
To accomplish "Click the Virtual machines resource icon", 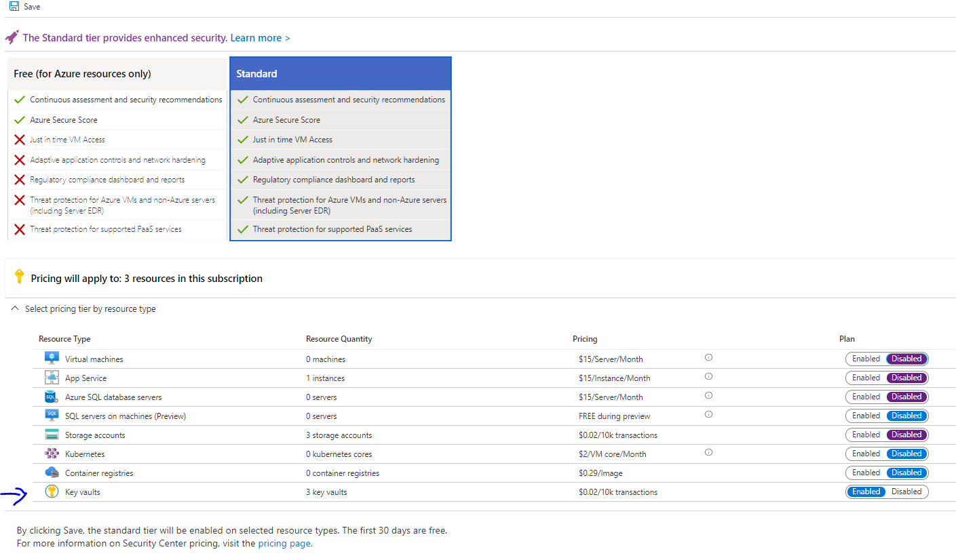I will pyautogui.click(x=52, y=358).
